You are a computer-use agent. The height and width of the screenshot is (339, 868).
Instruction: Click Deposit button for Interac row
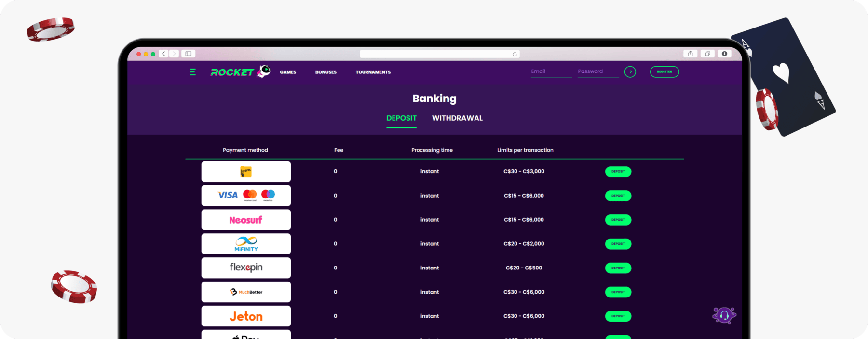(x=618, y=171)
